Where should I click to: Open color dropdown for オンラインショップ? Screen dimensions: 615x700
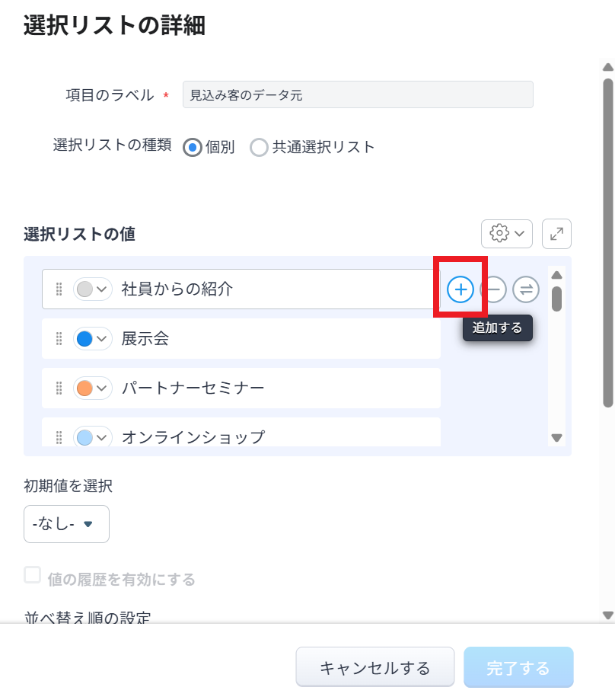[93, 437]
